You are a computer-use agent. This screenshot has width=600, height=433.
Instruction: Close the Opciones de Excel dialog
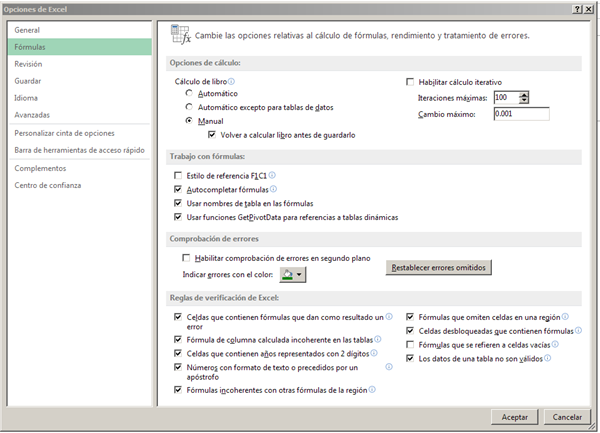[589, 9]
